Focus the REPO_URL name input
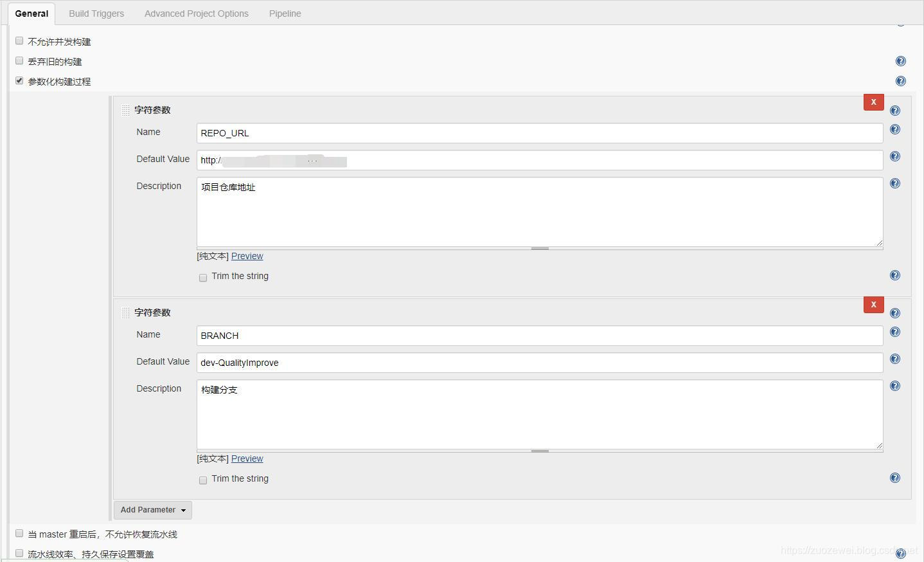Viewport: 924px width, 562px height. point(540,133)
